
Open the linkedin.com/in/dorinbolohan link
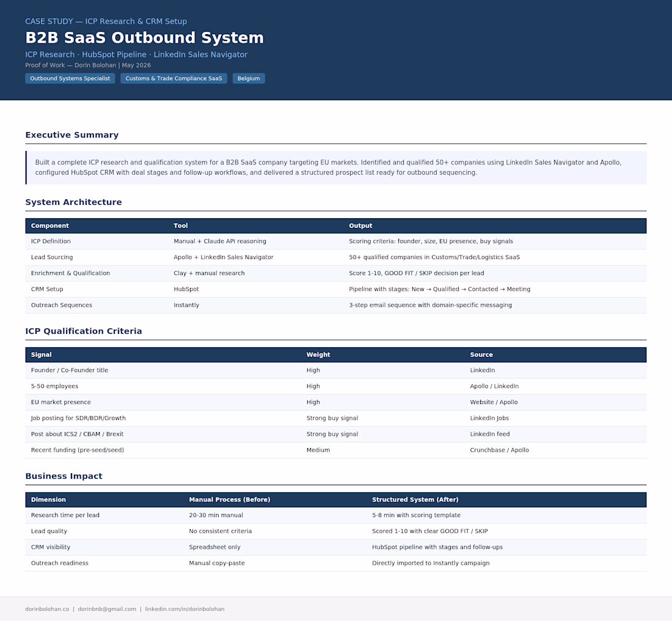184,609
